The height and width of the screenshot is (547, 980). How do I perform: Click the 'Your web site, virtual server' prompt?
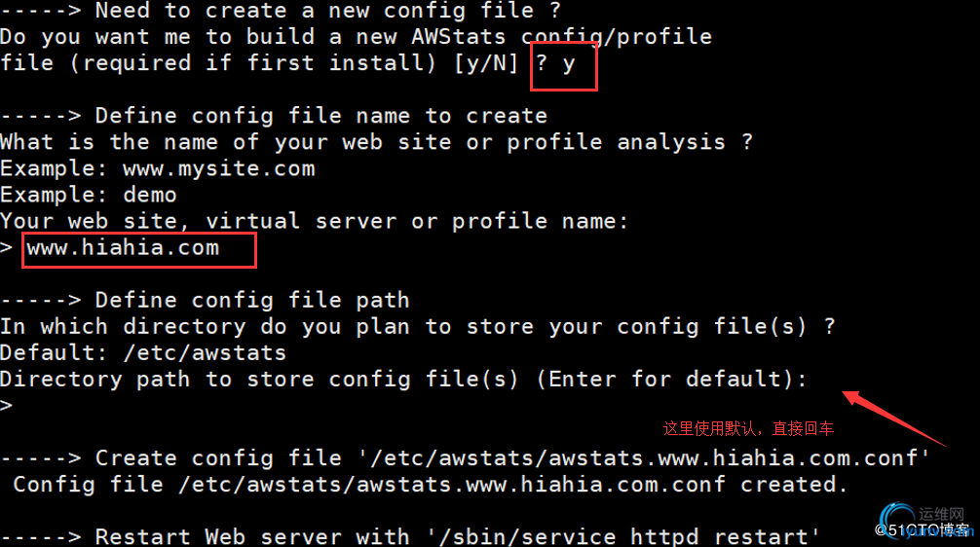[315, 221]
